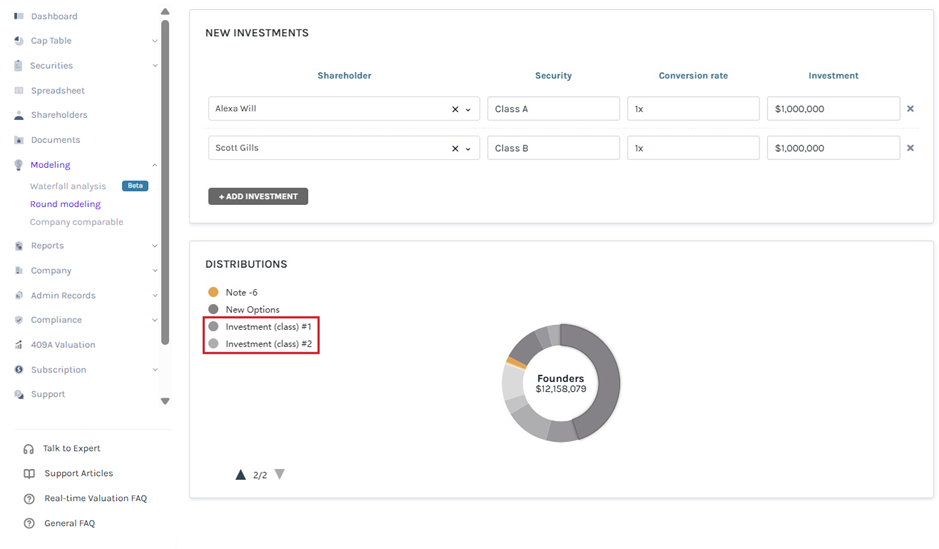Expand the Securities menu chevron

(155, 66)
